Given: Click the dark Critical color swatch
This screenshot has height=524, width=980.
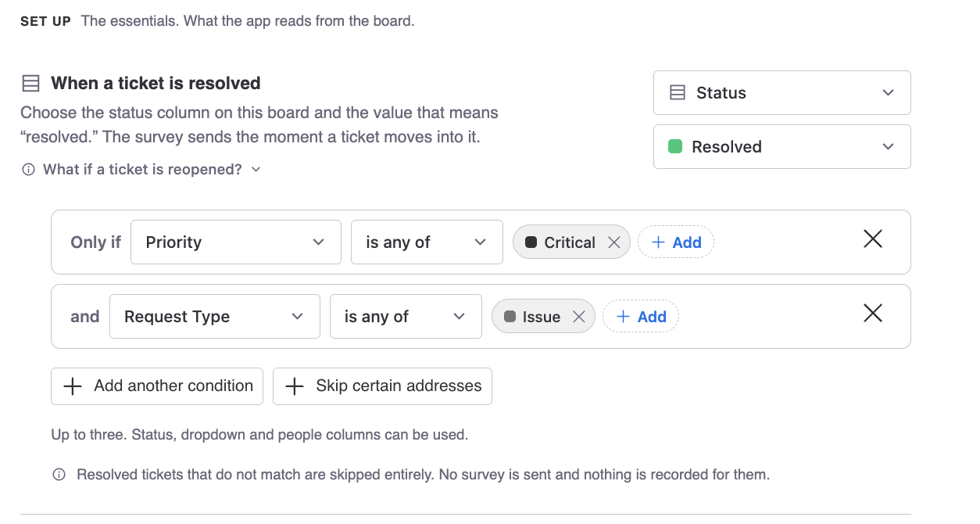Looking at the screenshot, I should pos(531,242).
